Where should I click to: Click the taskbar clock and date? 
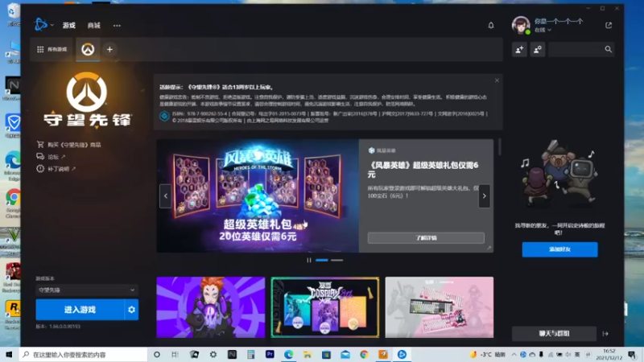click(609, 355)
